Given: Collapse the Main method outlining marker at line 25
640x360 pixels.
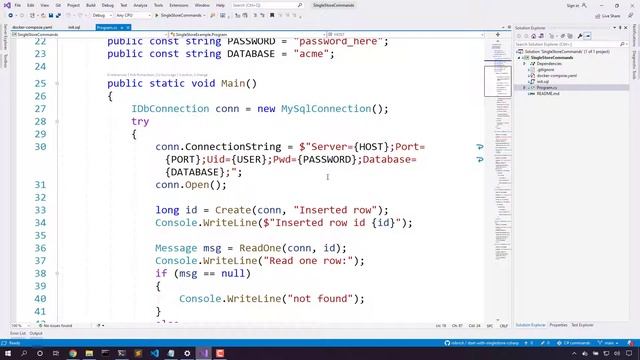Looking at the screenshot, I should click(57, 84).
